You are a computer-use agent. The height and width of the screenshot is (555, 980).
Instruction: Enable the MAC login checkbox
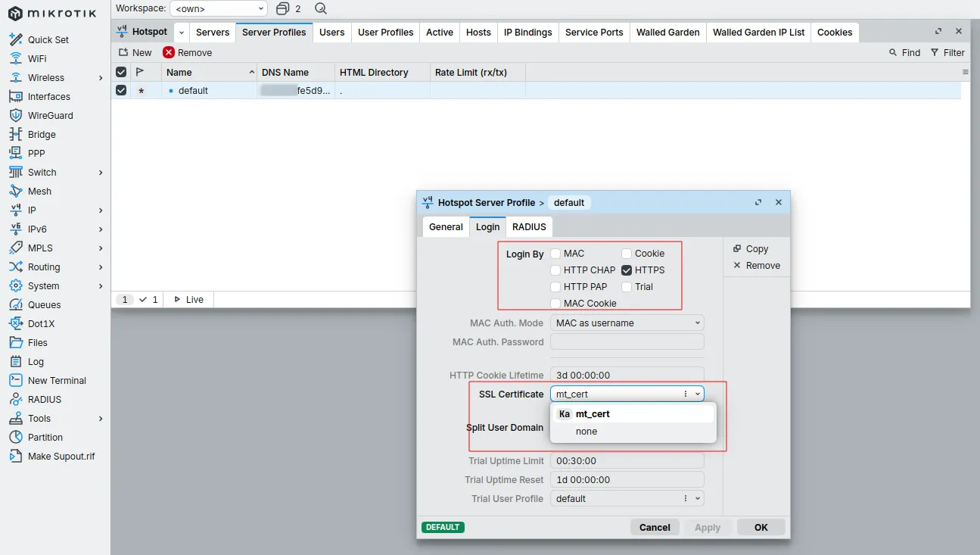(555, 254)
